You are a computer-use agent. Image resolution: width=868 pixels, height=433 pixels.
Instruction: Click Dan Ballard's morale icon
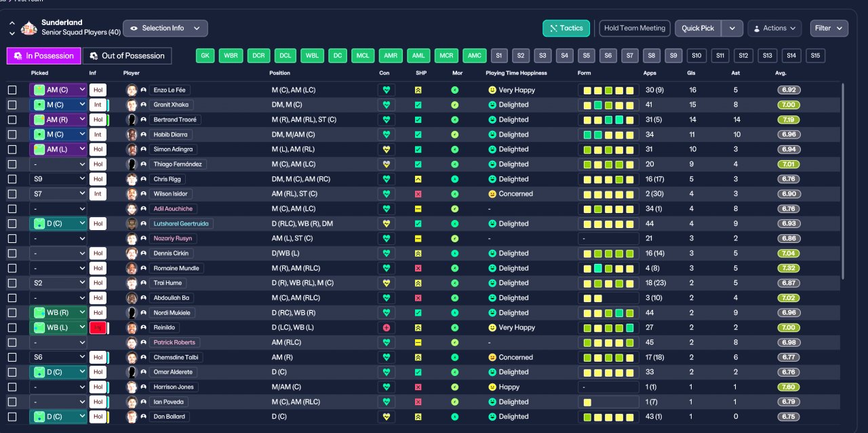tap(454, 417)
